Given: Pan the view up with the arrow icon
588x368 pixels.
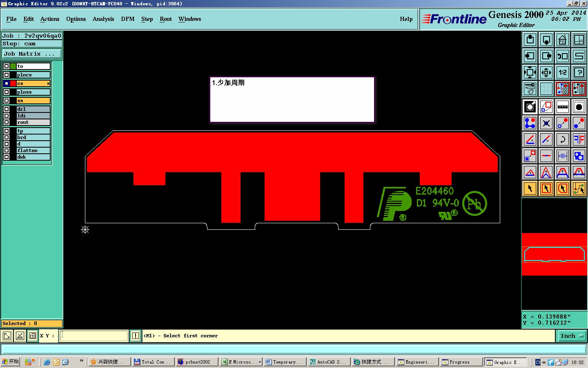Looking at the screenshot, I should point(530,40).
